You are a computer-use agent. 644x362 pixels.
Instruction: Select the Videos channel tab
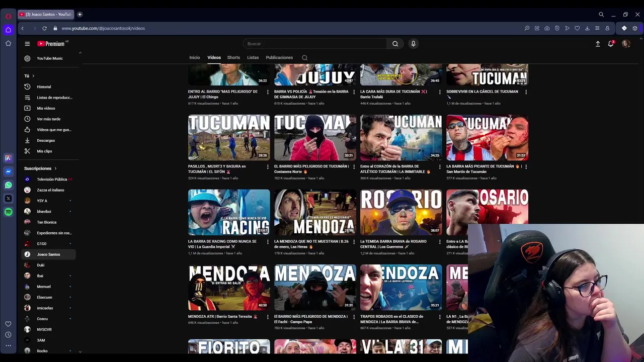pyautogui.click(x=214, y=57)
